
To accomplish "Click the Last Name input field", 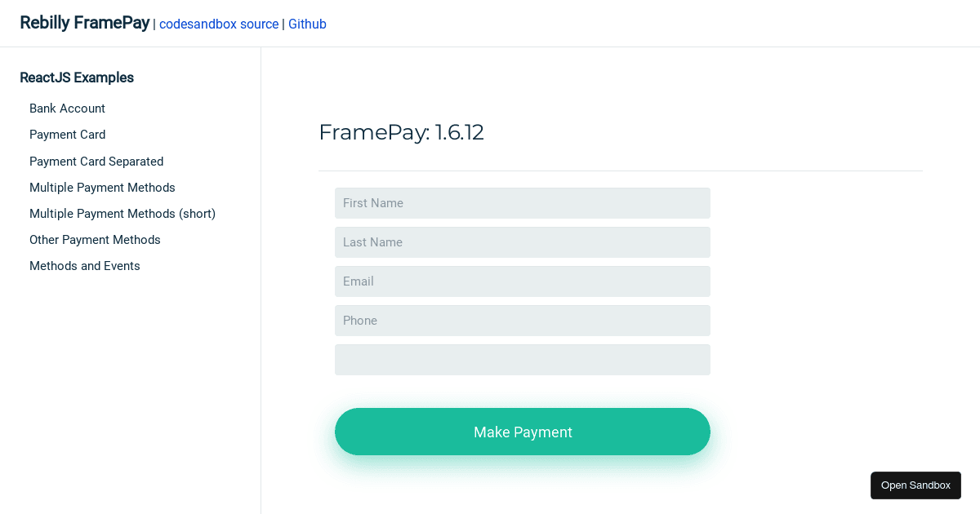I will click(x=523, y=242).
